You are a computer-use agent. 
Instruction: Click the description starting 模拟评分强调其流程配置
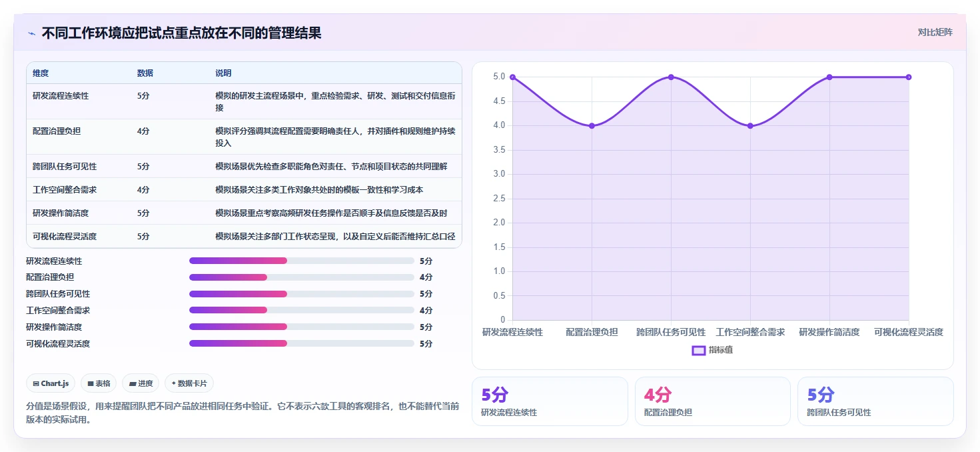click(335, 137)
